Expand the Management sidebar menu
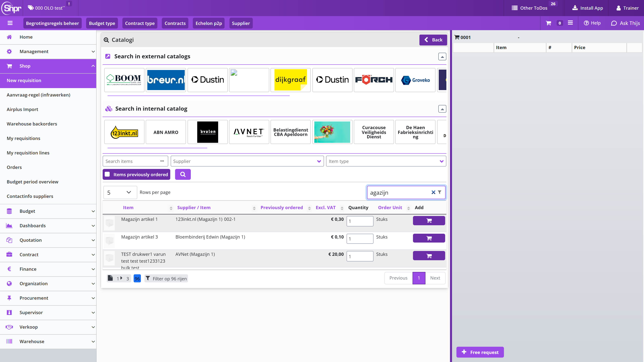The image size is (644, 362). click(48, 51)
